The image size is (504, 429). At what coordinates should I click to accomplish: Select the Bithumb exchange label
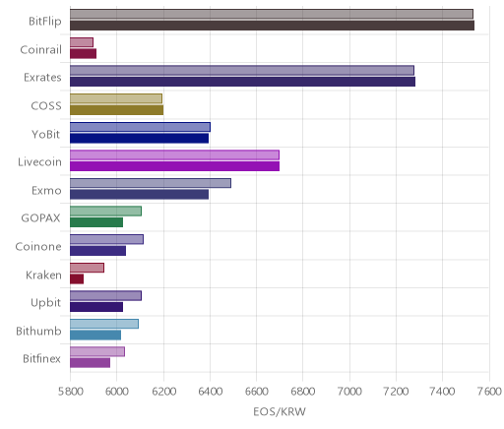pyautogui.click(x=38, y=331)
